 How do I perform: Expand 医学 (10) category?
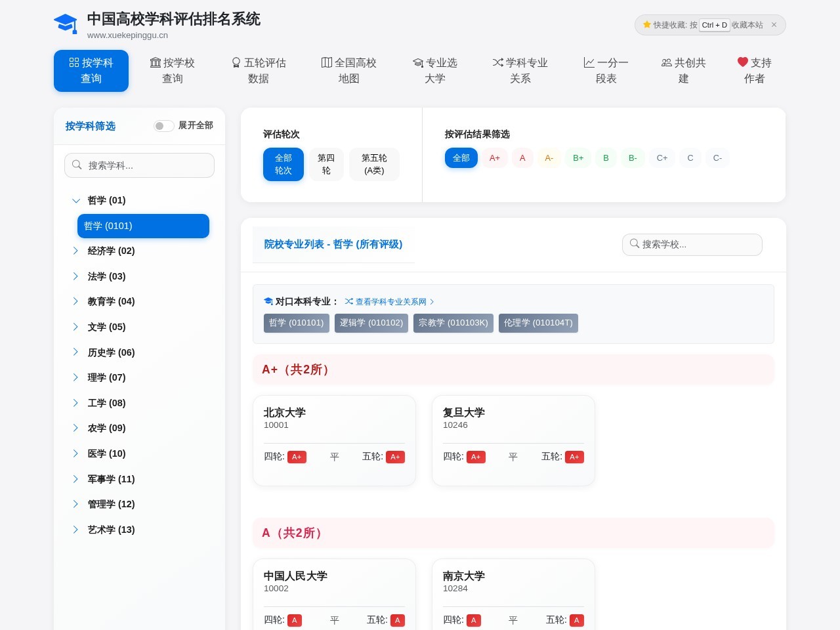click(x=139, y=453)
